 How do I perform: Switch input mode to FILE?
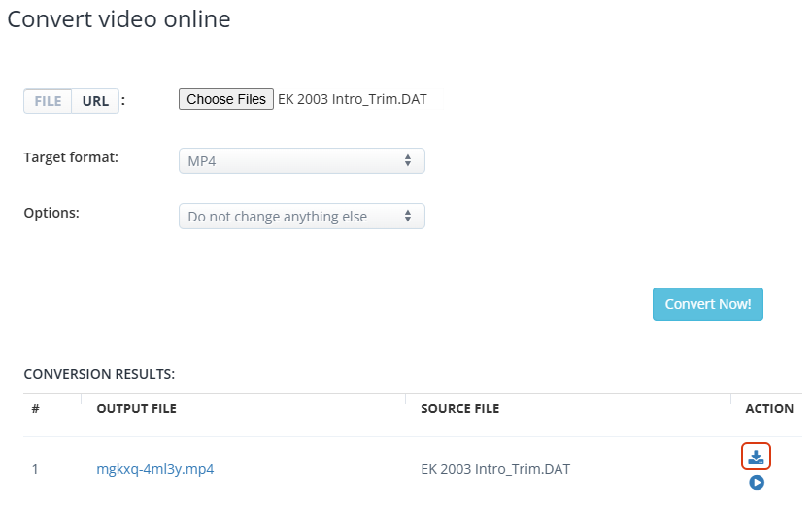(48, 101)
